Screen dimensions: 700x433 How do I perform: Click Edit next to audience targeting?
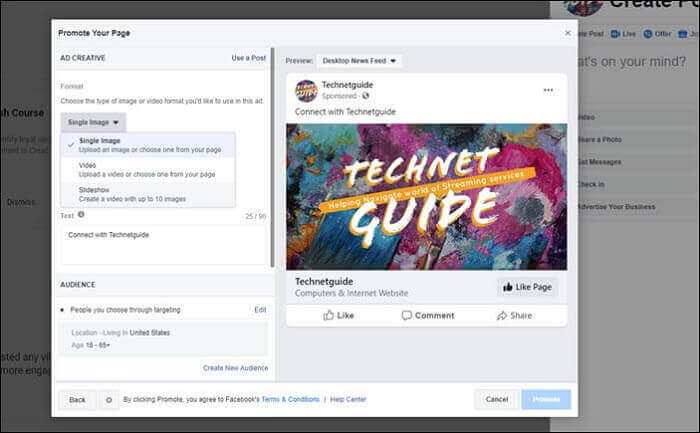[260, 310]
